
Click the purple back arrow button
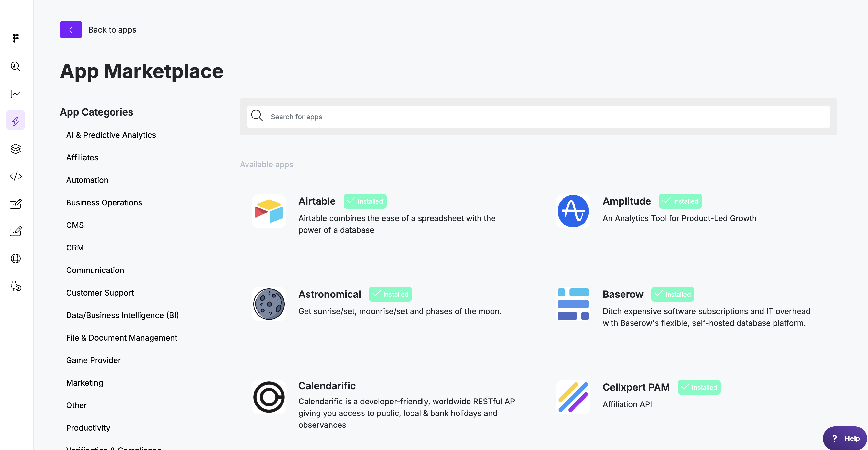pyautogui.click(x=71, y=30)
